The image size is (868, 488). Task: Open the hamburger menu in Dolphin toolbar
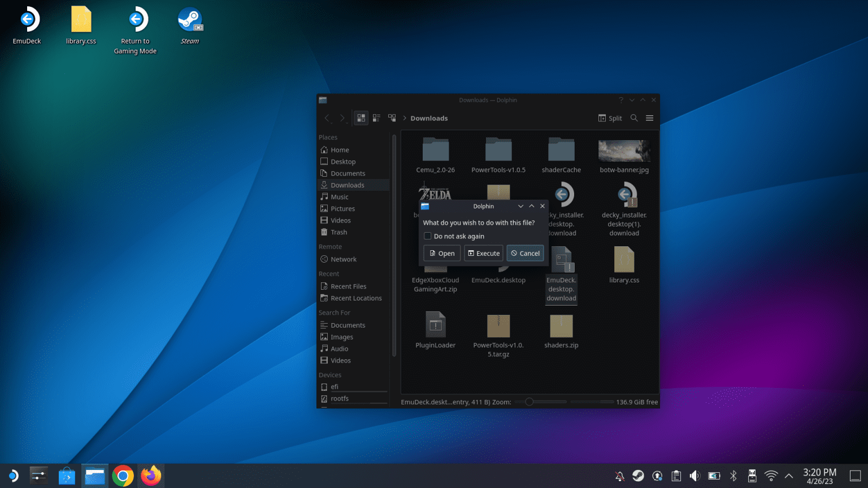pyautogui.click(x=649, y=118)
